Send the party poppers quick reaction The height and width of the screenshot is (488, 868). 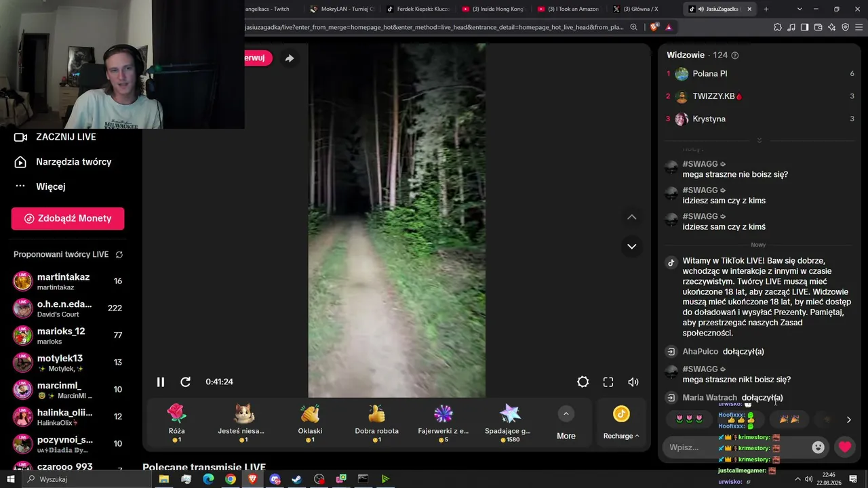(x=789, y=420)
